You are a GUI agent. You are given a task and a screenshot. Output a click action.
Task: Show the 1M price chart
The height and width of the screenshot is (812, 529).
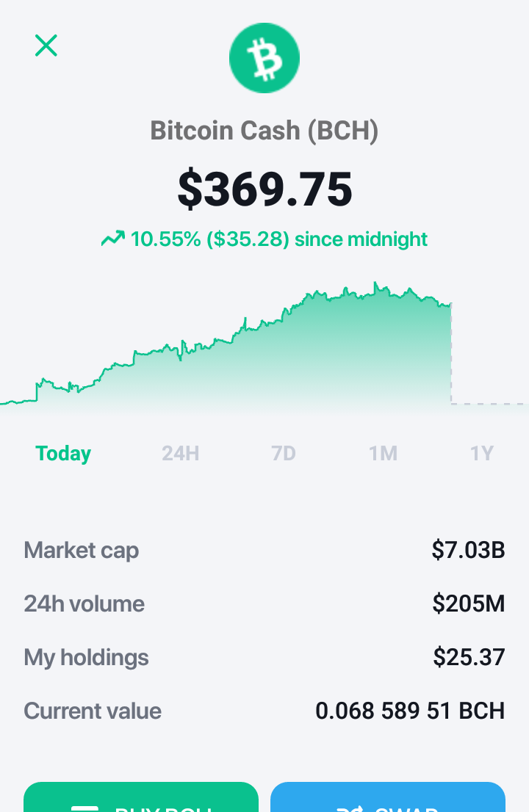click(383, 453)
